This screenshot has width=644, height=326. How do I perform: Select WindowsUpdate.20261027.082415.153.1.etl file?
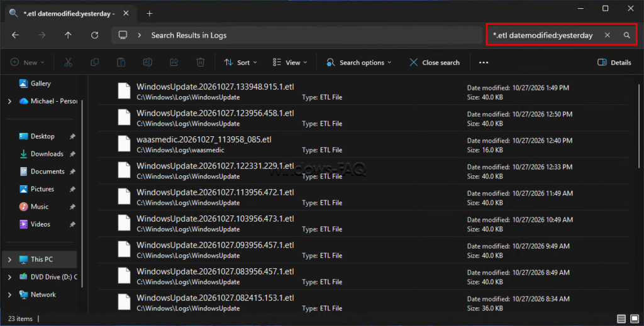tap(364, 302)
